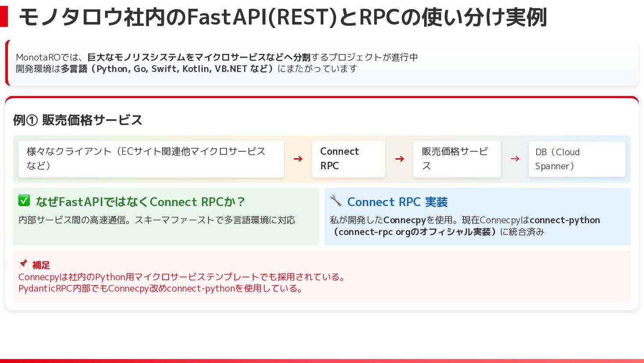Click the line 私が開発したConnecpyを使用
Image resolution: width=644 pixels, height=363 pixels.
click(391, 220)
